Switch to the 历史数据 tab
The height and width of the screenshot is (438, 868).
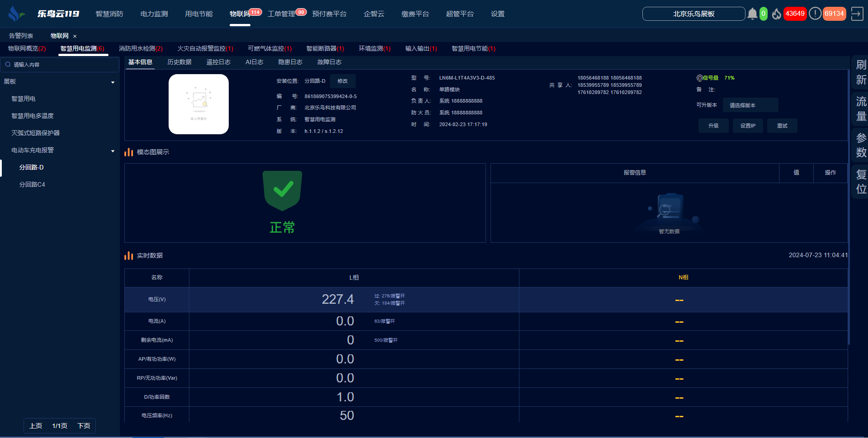point(179,62)
